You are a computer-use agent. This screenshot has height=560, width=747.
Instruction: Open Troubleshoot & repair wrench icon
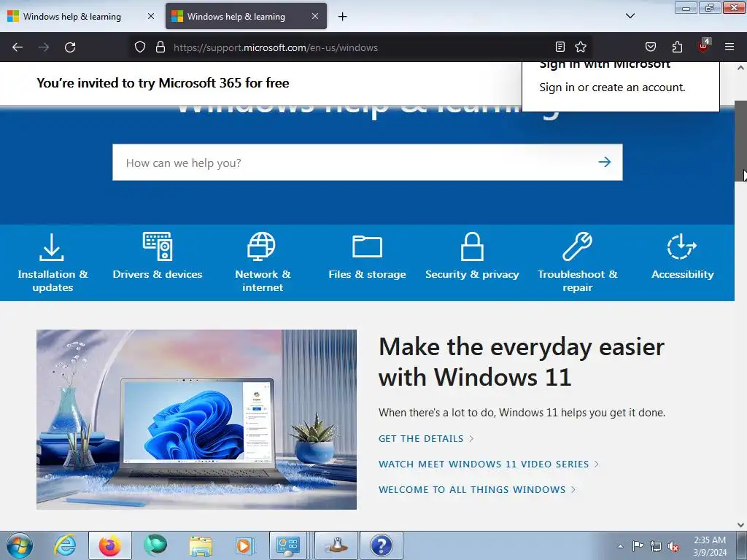pyautogui.click(x=578, y=246)
